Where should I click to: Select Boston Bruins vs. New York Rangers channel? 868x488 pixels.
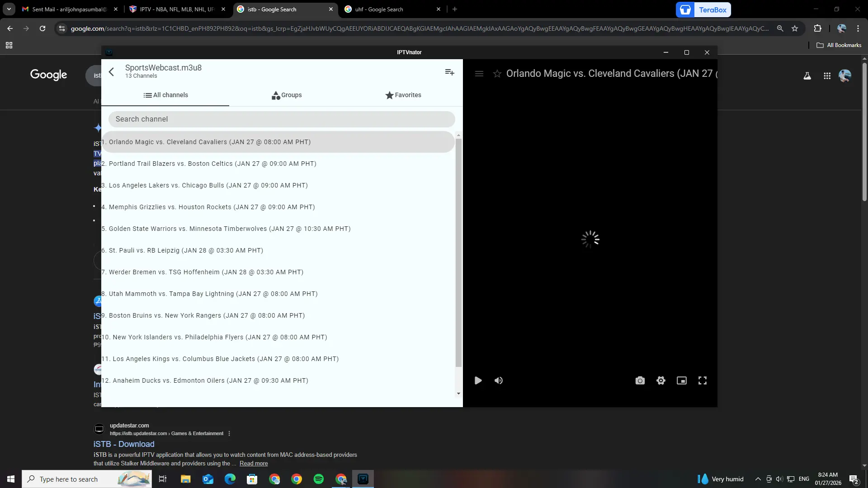click(x=278, y=315)
